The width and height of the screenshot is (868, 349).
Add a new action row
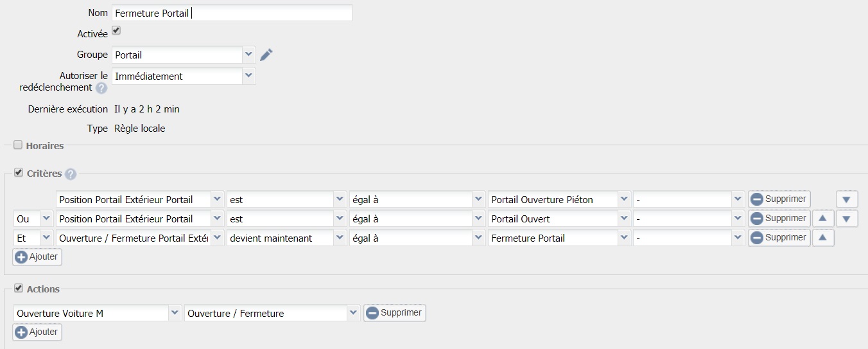point(37,332)
